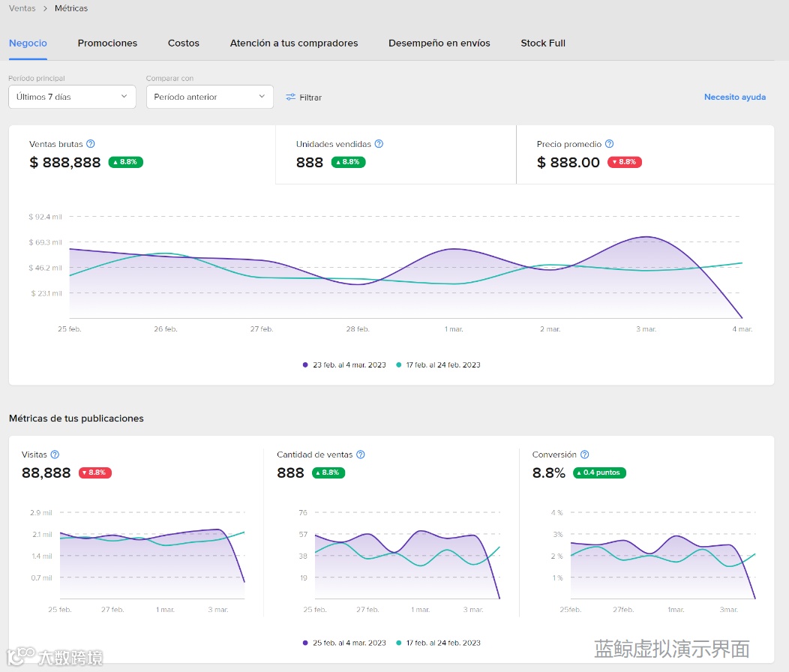Click the green 8.8% badge beside $ 888,888
This screenshot has width=789, height=672.
click(x=126, y=162)
